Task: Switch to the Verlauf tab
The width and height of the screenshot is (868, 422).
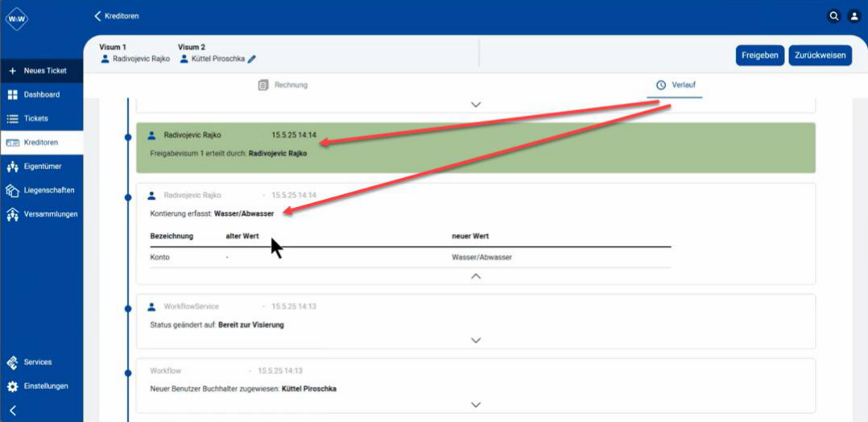Action: pos(674,85)
